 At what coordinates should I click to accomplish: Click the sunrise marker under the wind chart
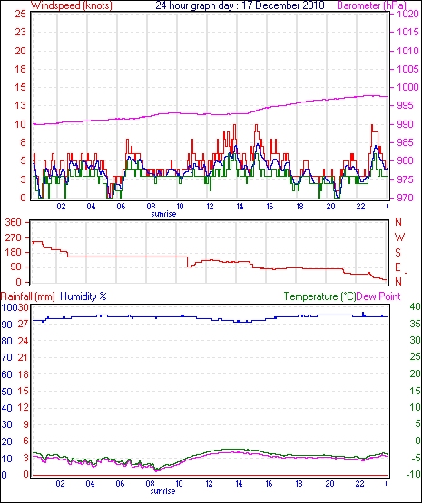tap(164, 214)
